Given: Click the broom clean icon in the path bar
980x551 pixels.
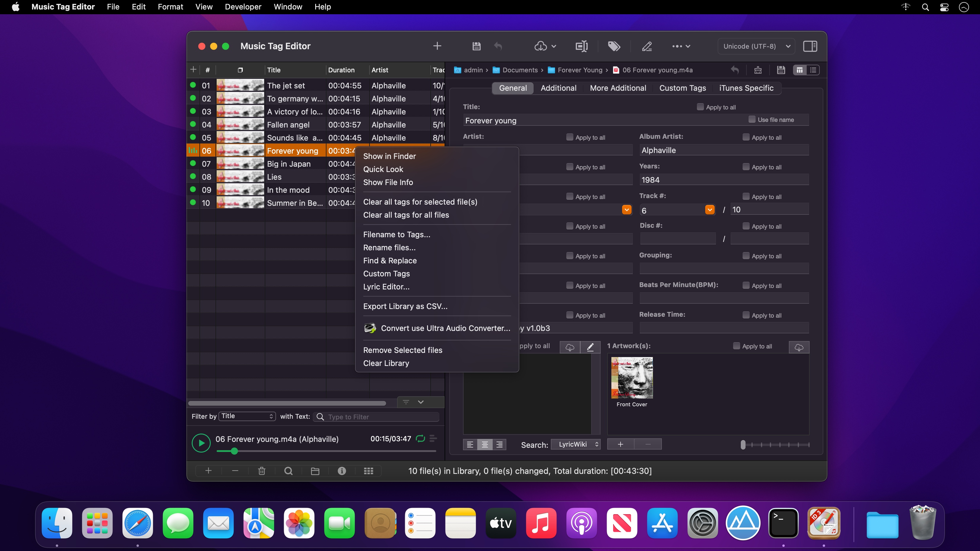Looking at the screenshot, I should (758, 70).
